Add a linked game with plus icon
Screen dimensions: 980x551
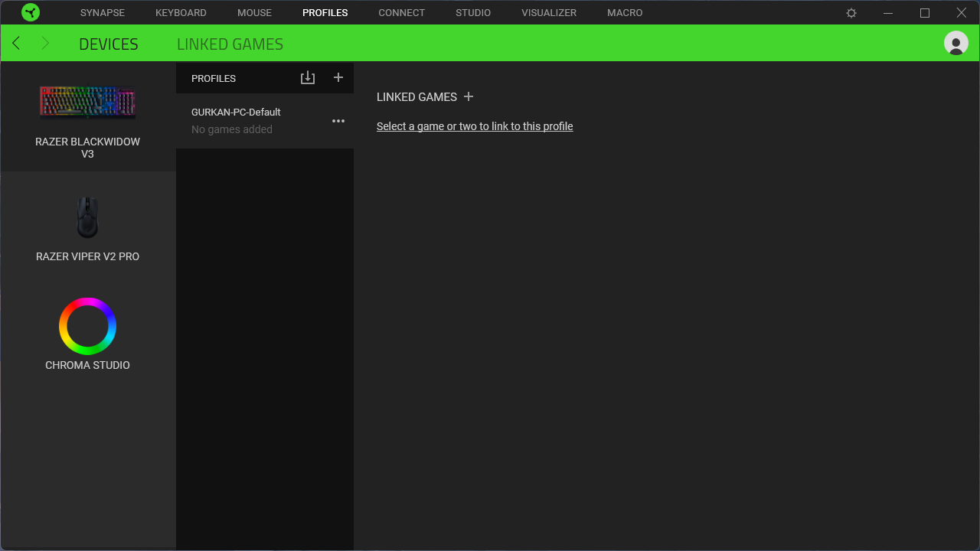pos(469,96)
